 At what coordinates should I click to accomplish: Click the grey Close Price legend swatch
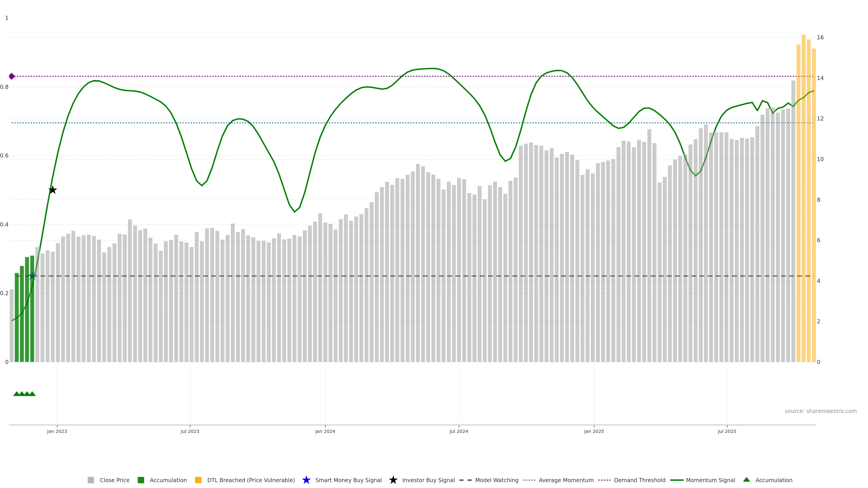[x=91, y=480]
